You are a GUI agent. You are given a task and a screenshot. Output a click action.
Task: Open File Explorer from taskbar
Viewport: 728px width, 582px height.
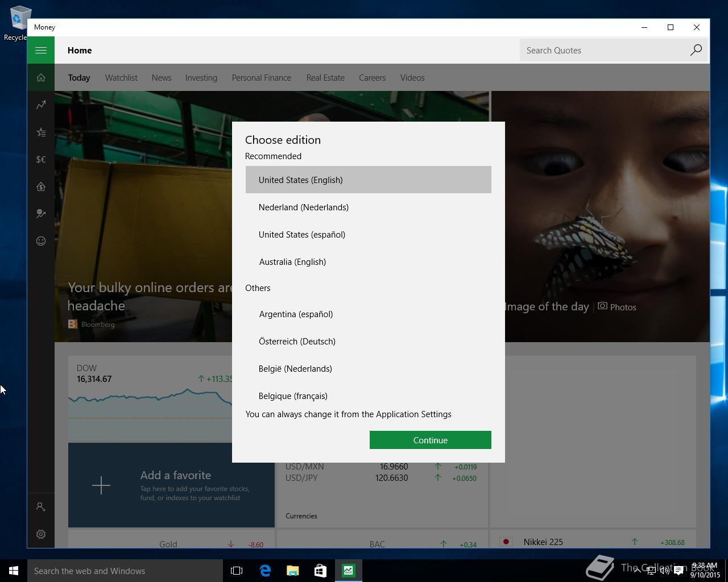click(292, 571)
